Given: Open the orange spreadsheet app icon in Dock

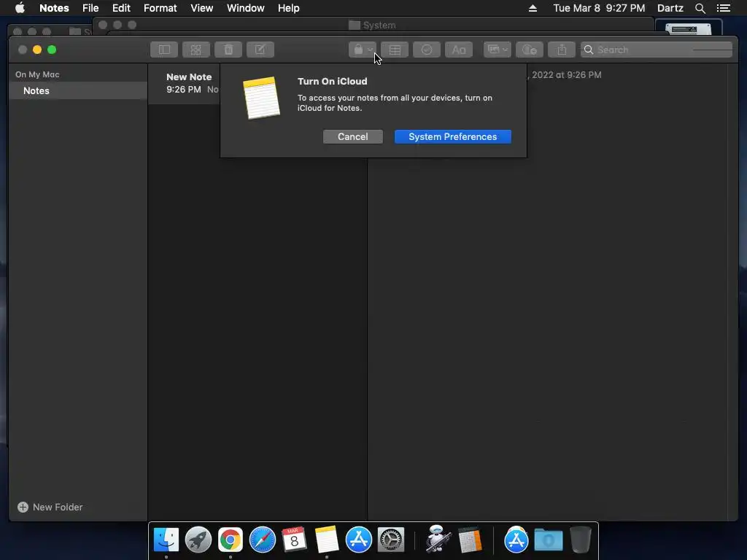Looking at the screenshot, I should coord(471,540).
